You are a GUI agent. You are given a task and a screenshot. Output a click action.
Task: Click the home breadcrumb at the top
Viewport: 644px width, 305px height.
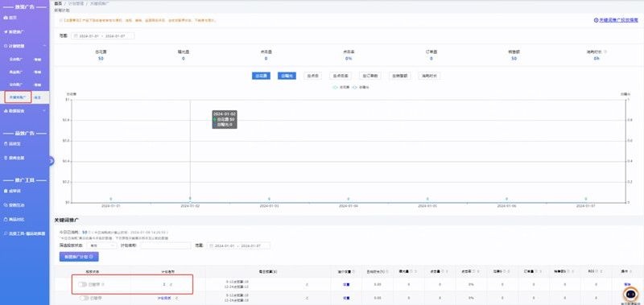coord(58,3)
